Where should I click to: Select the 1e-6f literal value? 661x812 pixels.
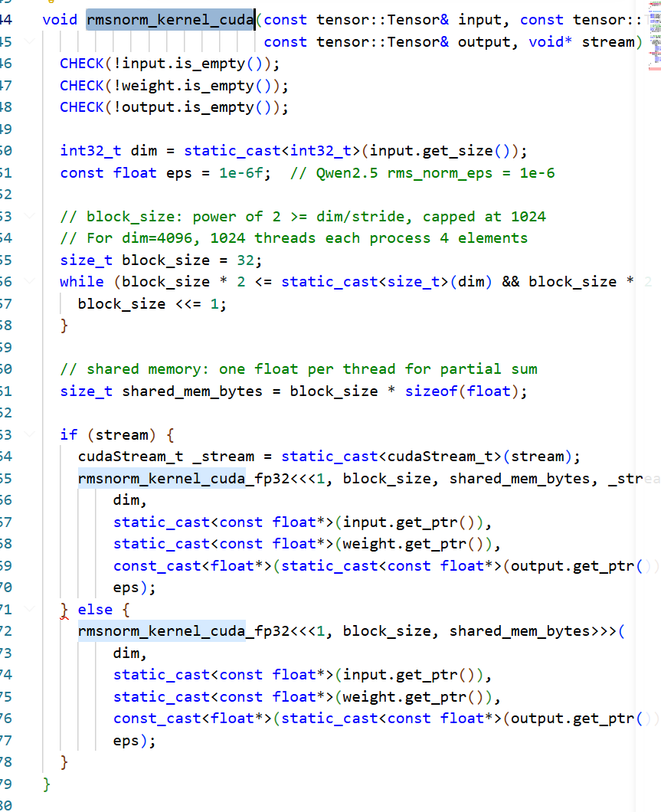[241, 173]
